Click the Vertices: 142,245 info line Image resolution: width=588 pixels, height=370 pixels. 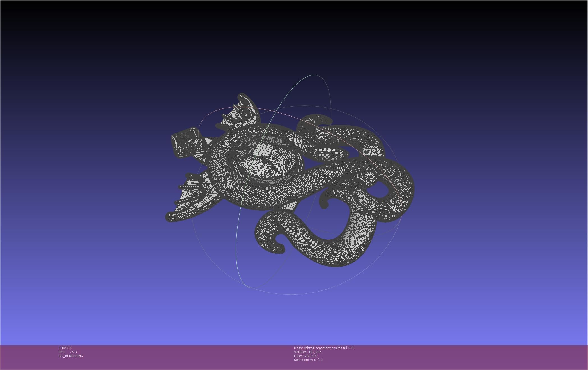(307, 352)
